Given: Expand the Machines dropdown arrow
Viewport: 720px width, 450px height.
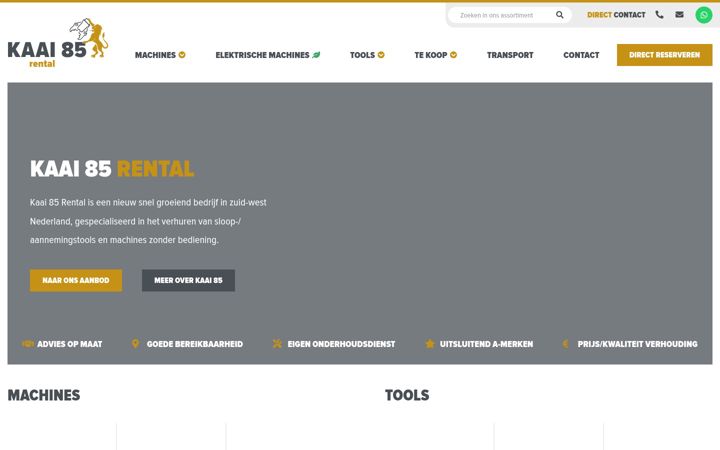Looking at the screenshot, I should 182,55.
